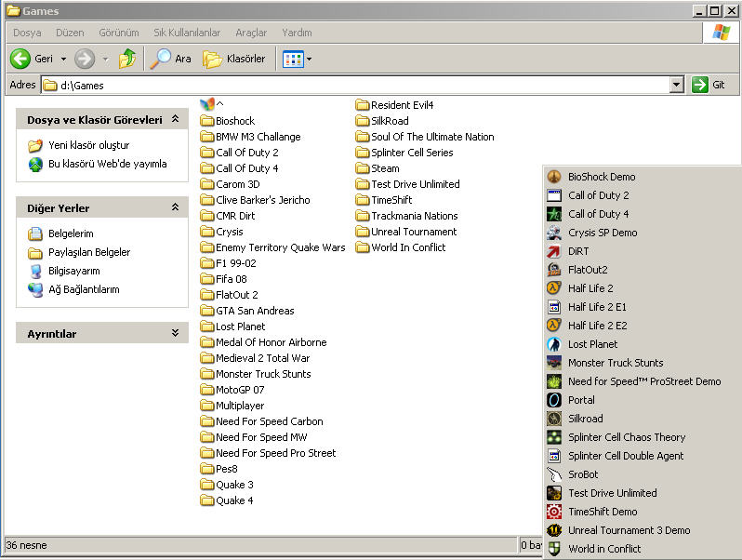
Task: Click the Half Life 2 E2 icon
Action: [554, 326]
